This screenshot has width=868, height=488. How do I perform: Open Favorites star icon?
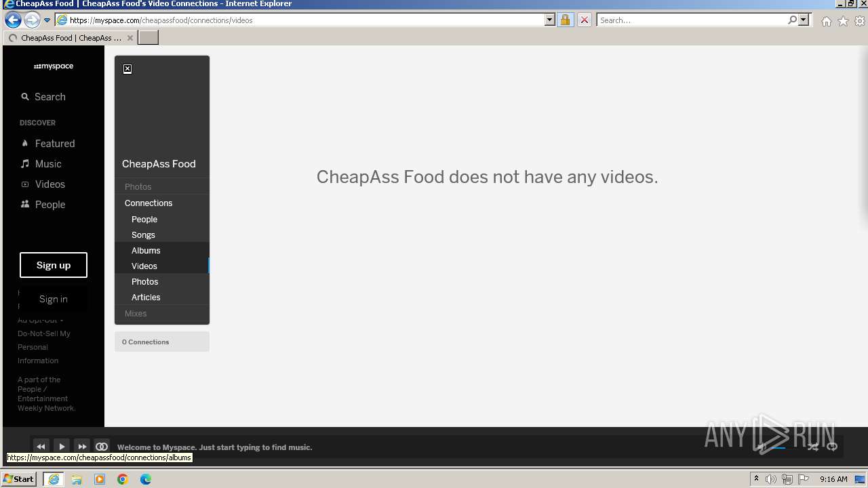(843, 21)
